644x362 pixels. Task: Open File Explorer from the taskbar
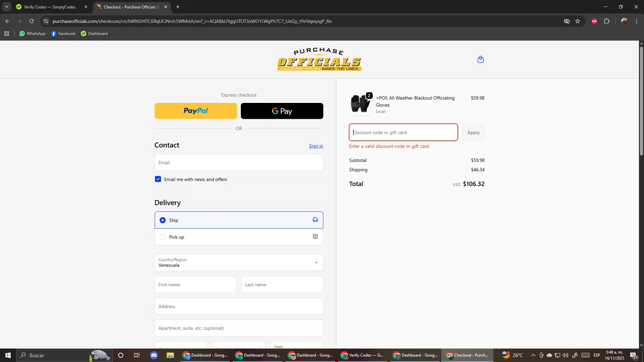coord(170,355)
